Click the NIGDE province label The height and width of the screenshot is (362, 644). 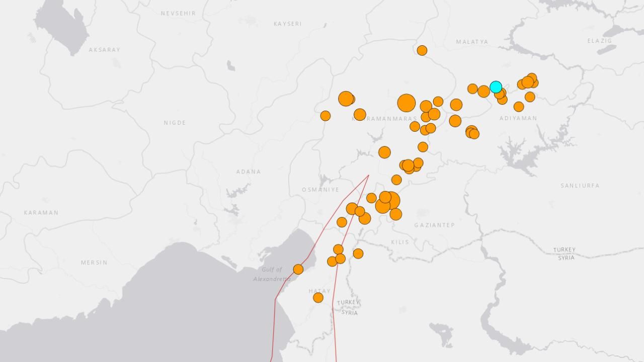pos(175,123)
